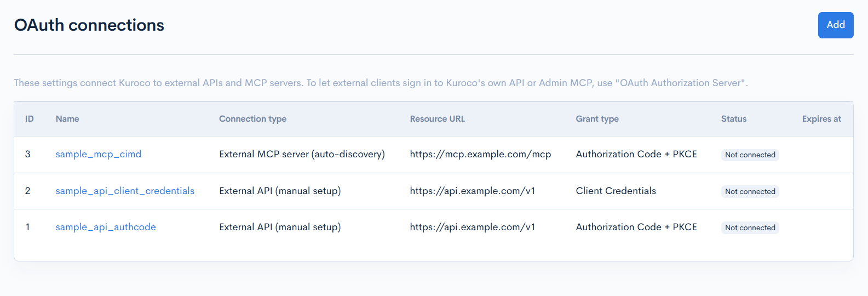This screenshot has width=868, height=296.
Task: Click the ID column header
Action: [30, 119]
